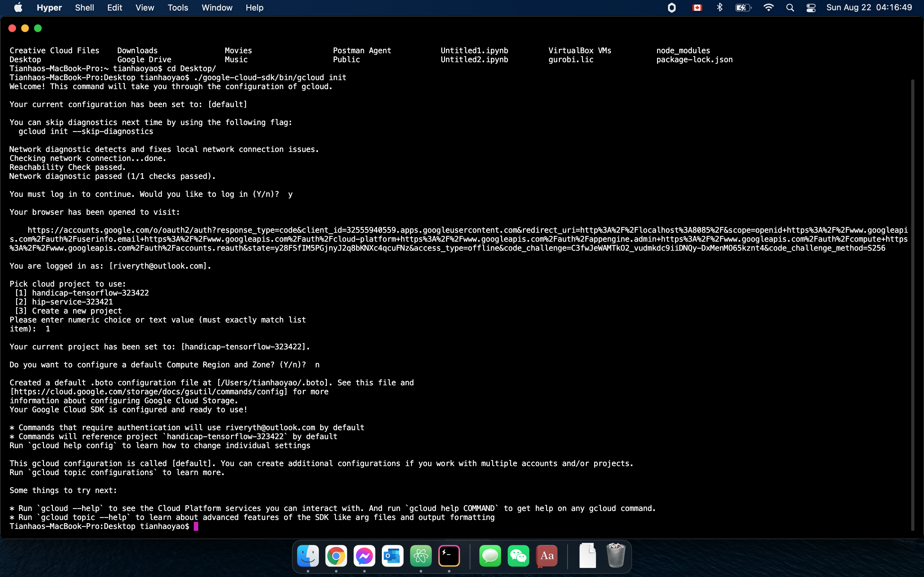Open Control Center toggle icon
Image resolution: width=924 pixels, height=577 pixels.
point(811,8)
